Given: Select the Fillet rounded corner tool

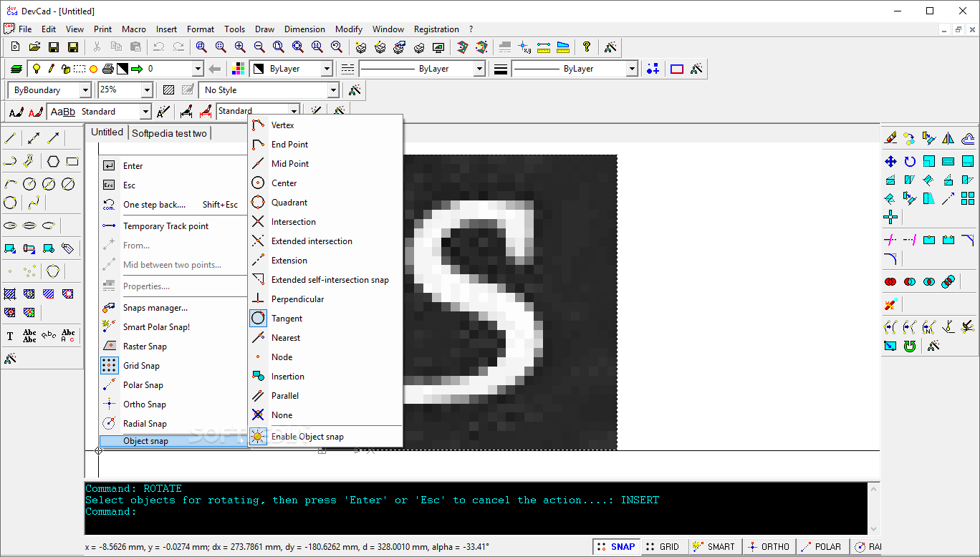Looking at the screenshot, I should pos(890,259).
